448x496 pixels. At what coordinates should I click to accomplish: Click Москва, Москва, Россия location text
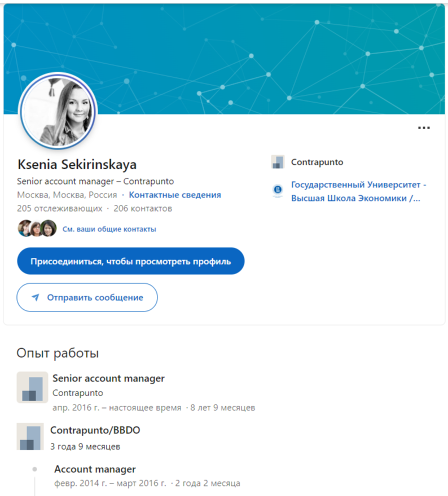pyautogui.click(x=67, y=195)
